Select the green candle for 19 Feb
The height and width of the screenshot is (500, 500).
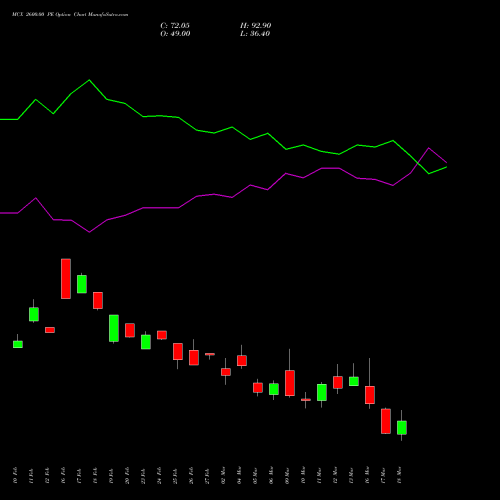[114, 329]
